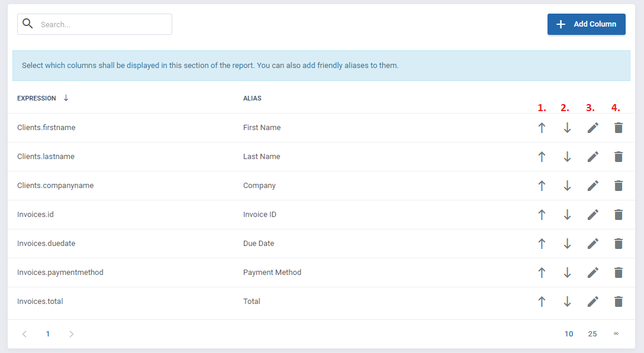
Task: Click the Invoices.total expression text
Action: [x=40, y=302]
